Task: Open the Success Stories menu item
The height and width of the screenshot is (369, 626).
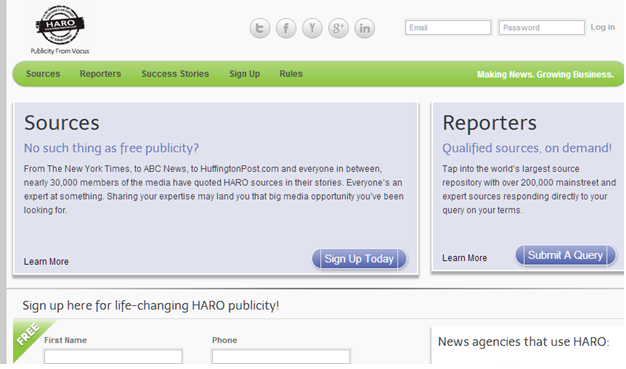Action: tap(175, 74)
